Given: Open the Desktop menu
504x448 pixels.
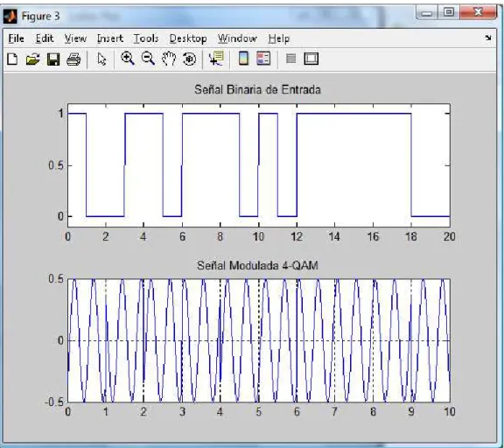Looking at the screenshot, I should 188,38.
